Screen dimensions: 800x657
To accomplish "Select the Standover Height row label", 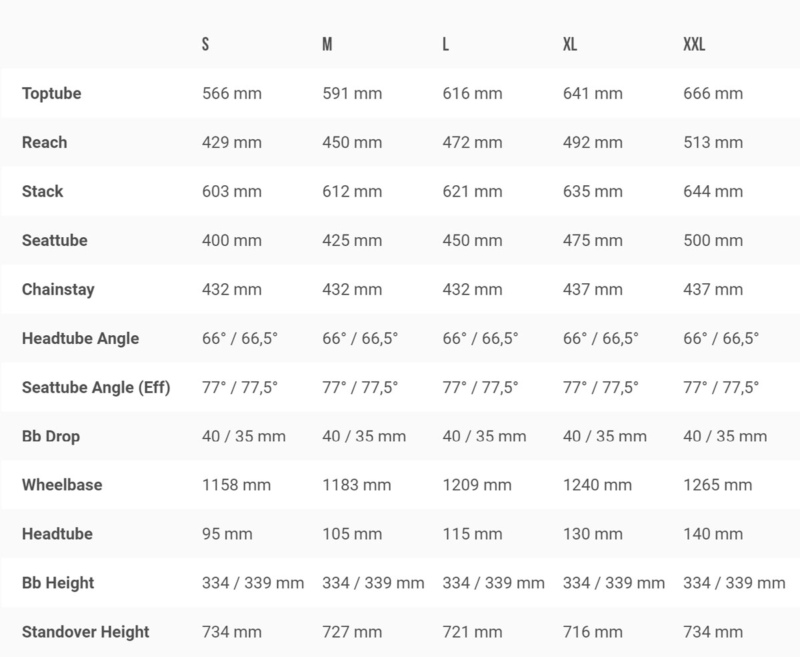I will 85,632.
